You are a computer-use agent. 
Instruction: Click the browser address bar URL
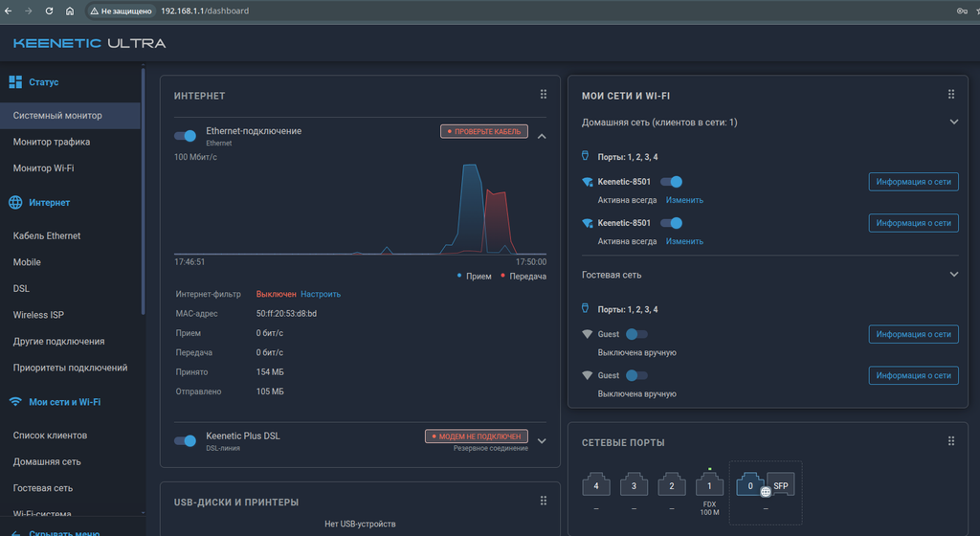[x=205, y=11]
